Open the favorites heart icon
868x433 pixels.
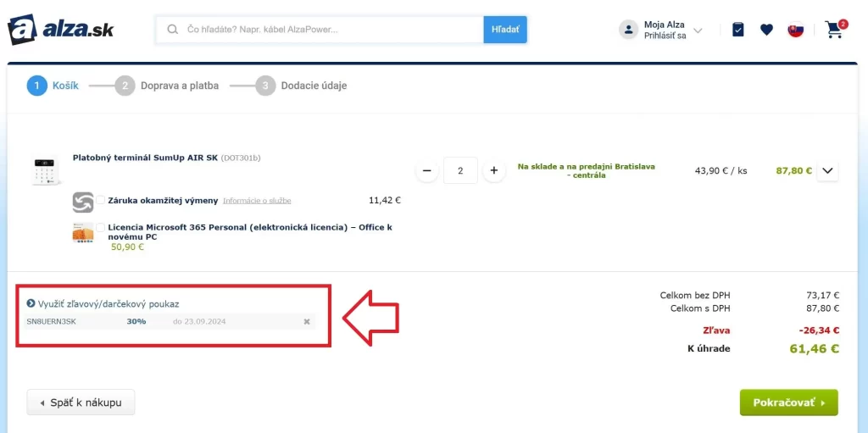pyautogui.click(x=766, y=30)
